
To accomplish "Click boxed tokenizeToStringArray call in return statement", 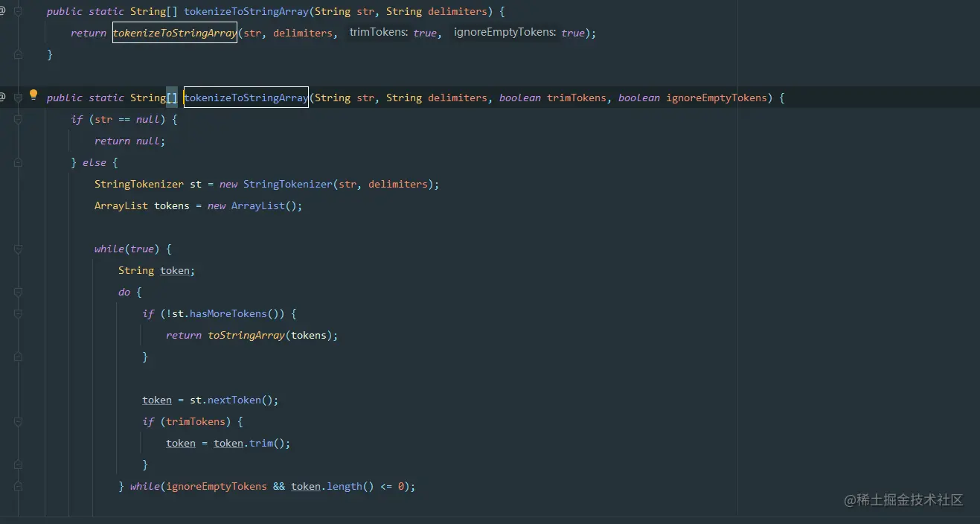I will tap(175, 33).
